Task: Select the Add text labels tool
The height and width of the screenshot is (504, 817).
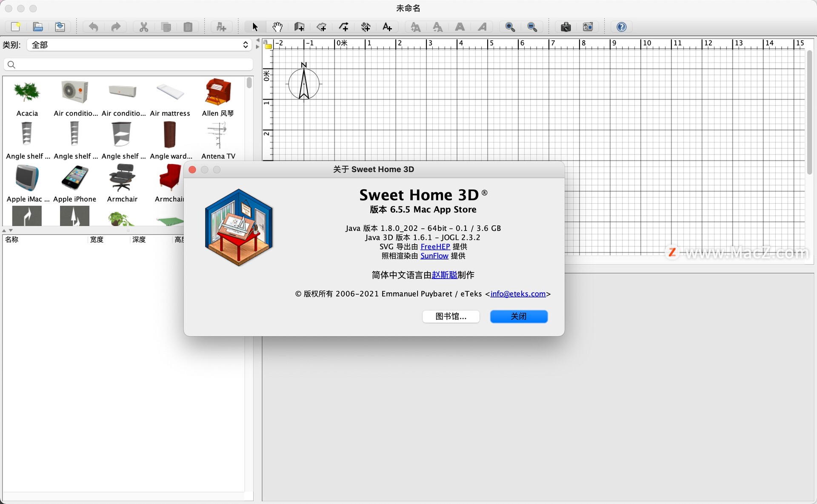Action: pos(387,27)
